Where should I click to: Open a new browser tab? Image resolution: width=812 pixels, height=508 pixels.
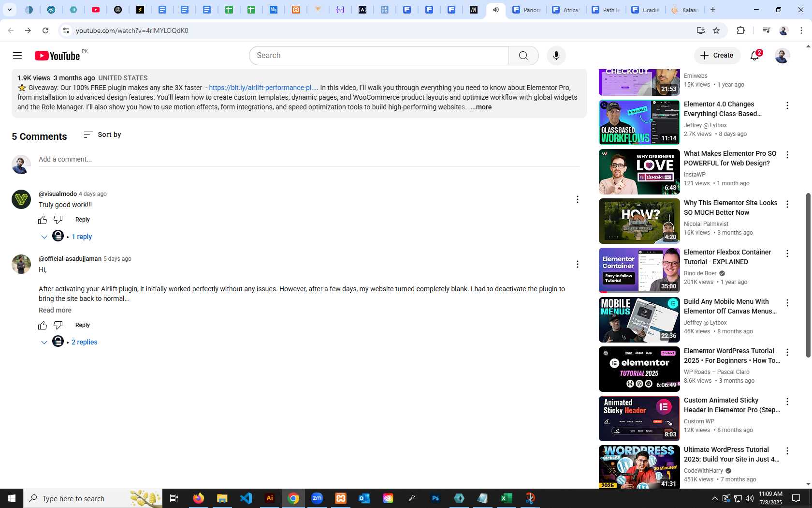713,10
